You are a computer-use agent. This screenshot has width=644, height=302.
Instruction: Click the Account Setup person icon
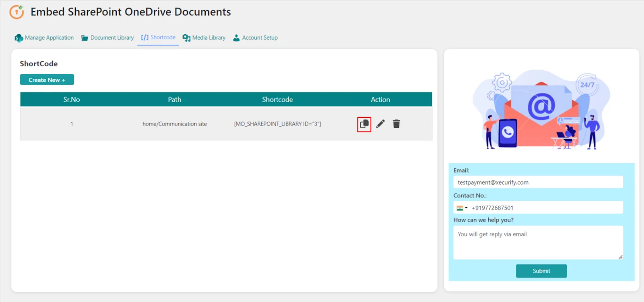point(236,38)
